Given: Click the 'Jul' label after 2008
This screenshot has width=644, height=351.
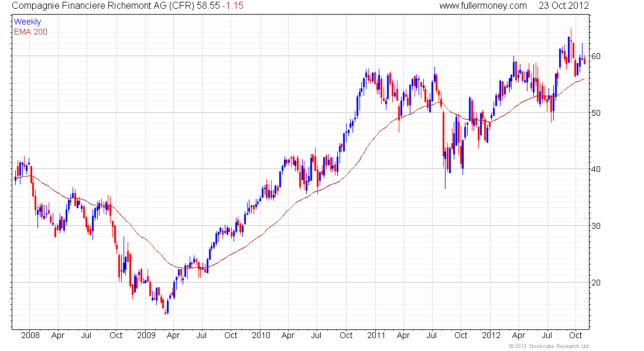Looking at the screenshot, I should click(86, 335).
